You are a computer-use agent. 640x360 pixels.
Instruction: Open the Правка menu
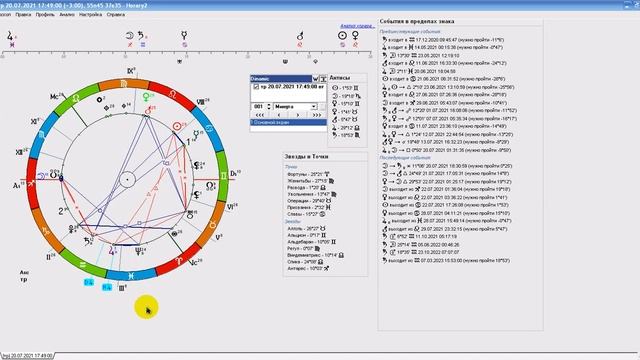tap(23, 14)
